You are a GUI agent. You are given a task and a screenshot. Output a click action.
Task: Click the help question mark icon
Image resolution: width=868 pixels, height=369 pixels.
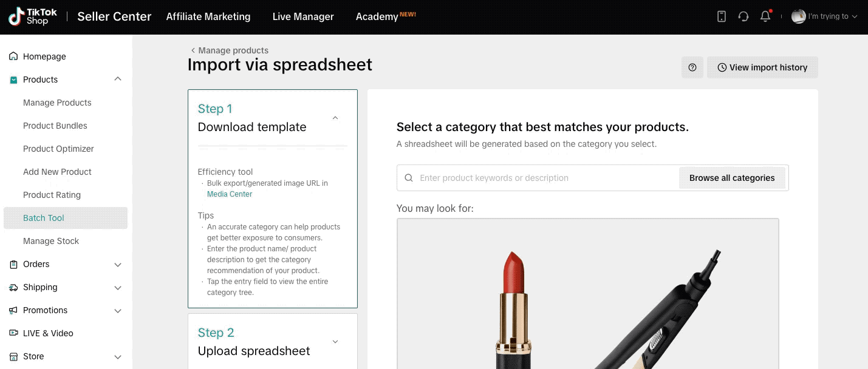pos(692,67)
